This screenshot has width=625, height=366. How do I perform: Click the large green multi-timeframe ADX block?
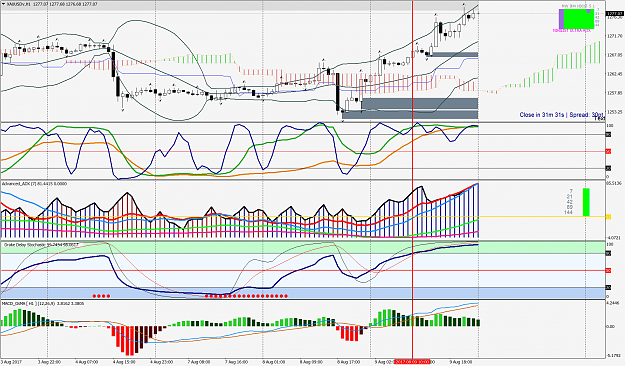click(x=579, y=19)
